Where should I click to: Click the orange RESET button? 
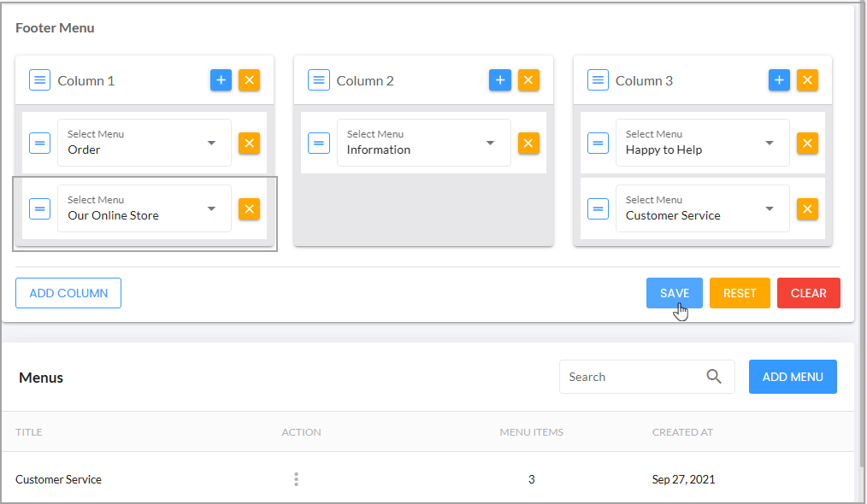(x=740, y=293)
